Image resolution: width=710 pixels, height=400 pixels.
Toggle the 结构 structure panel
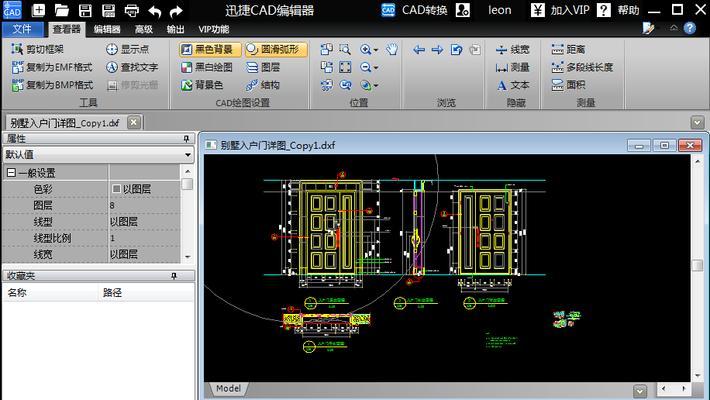click(263, 85)
